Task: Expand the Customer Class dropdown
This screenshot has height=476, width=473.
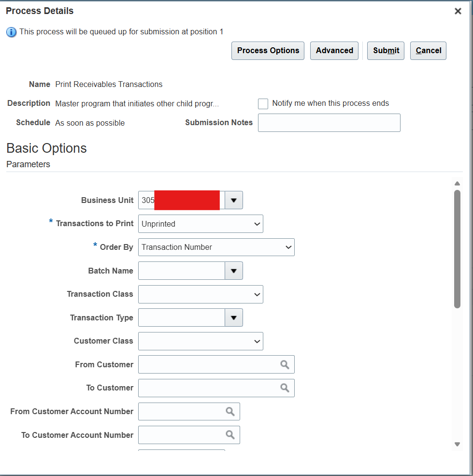Action: coord(201,341)
